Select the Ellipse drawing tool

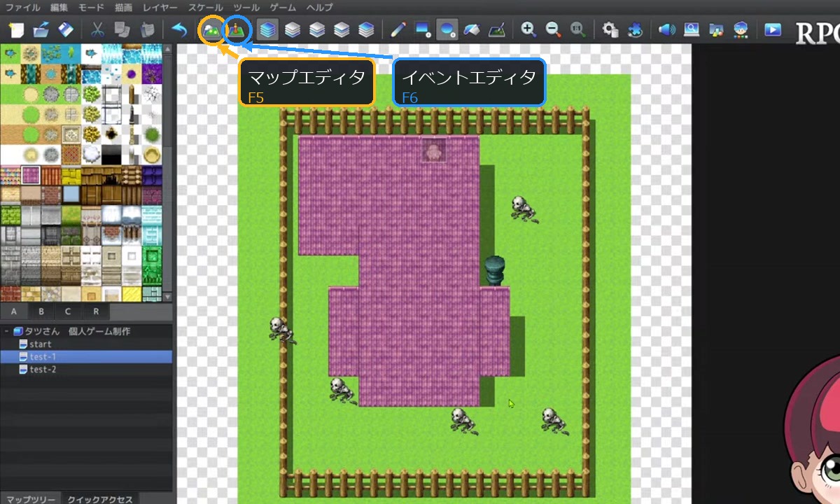(447, 30)
